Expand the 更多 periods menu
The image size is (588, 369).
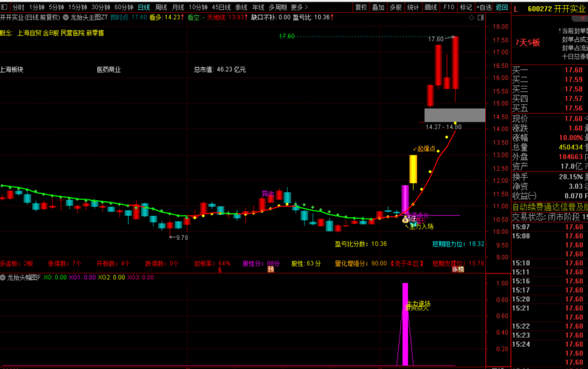point(299,7)
